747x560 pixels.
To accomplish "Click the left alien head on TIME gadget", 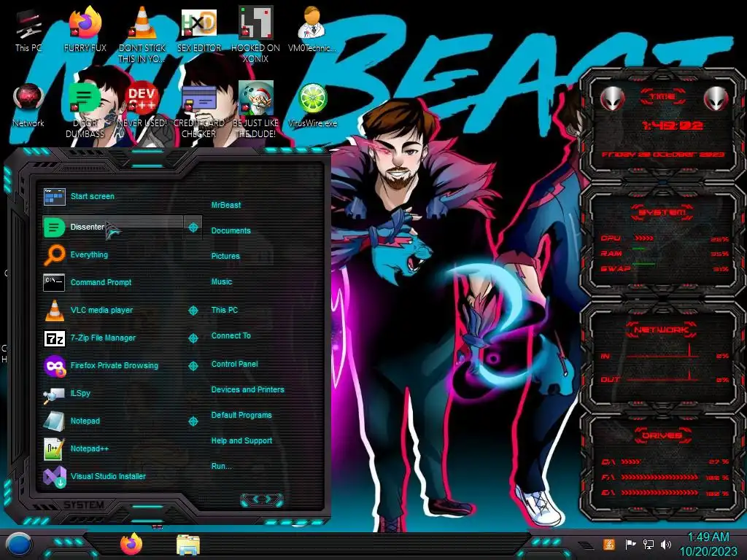I will [x=613, y=98].
